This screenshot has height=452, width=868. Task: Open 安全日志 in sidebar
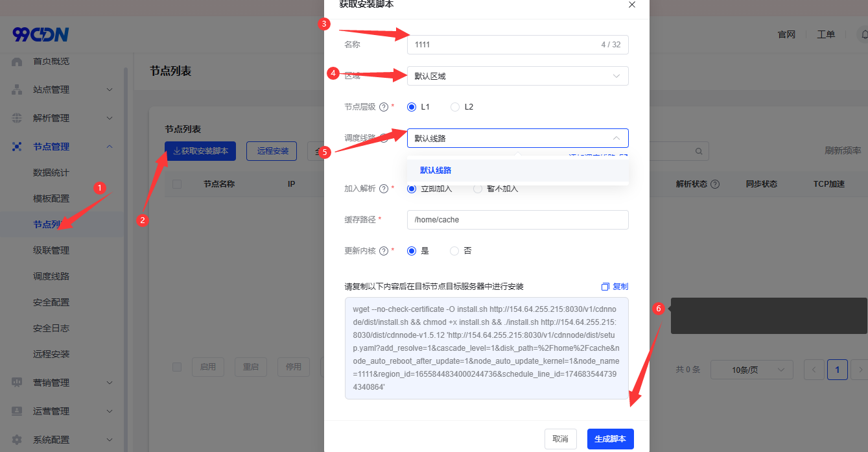(x=51, y=328)
